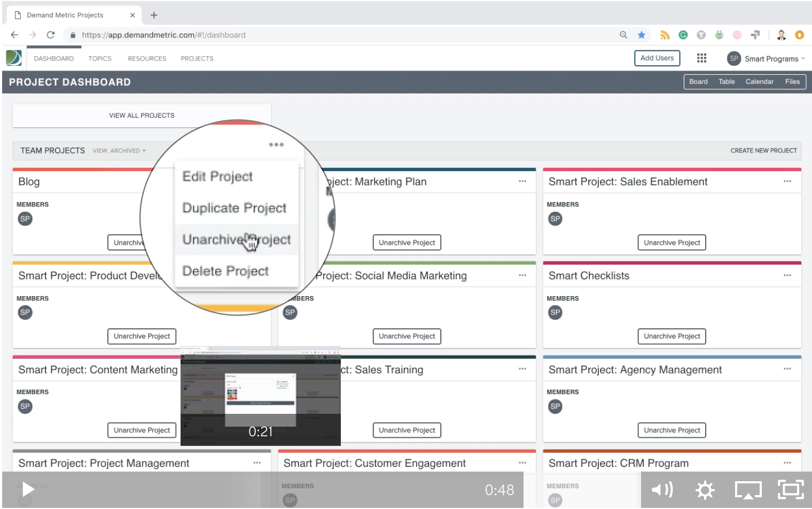Open more options on CRM Program card
This screenshot has width=812, height=509.
(787, 463)
